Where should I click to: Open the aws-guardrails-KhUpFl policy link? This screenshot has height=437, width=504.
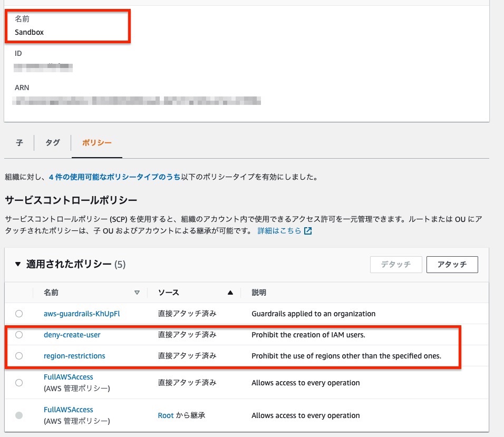pyautogui.click(x=81, y=313)
